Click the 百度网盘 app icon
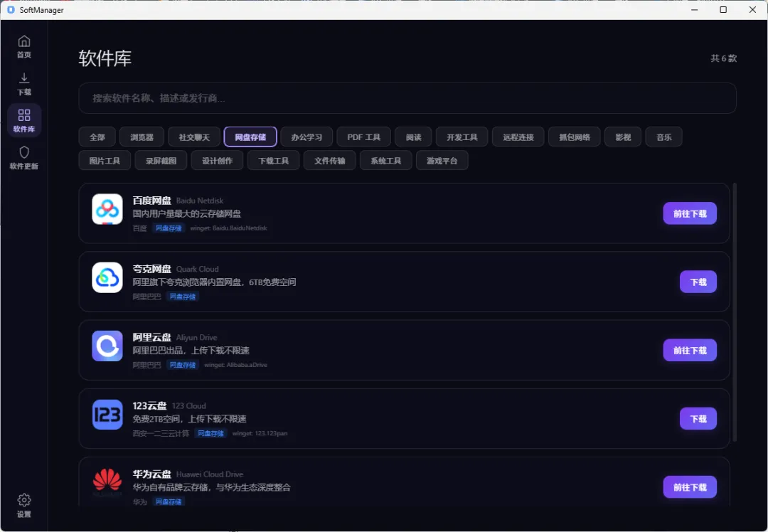 tap(107, 209)
